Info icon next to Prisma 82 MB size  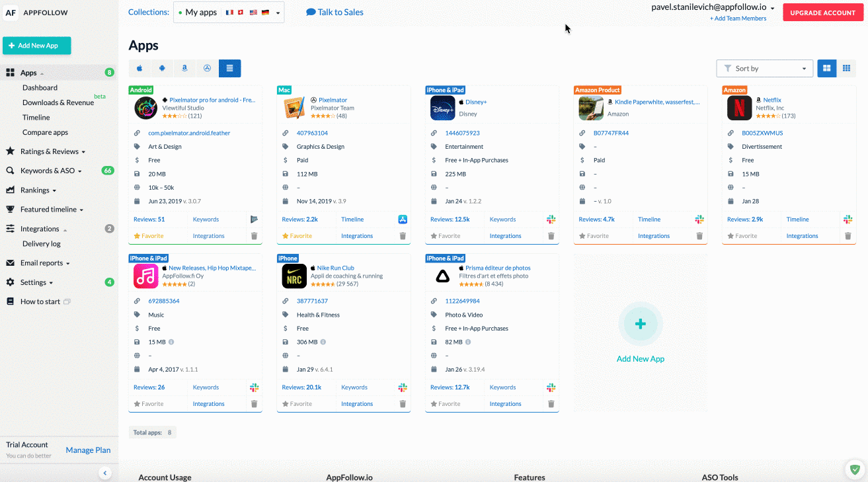(x=468, y=342)
